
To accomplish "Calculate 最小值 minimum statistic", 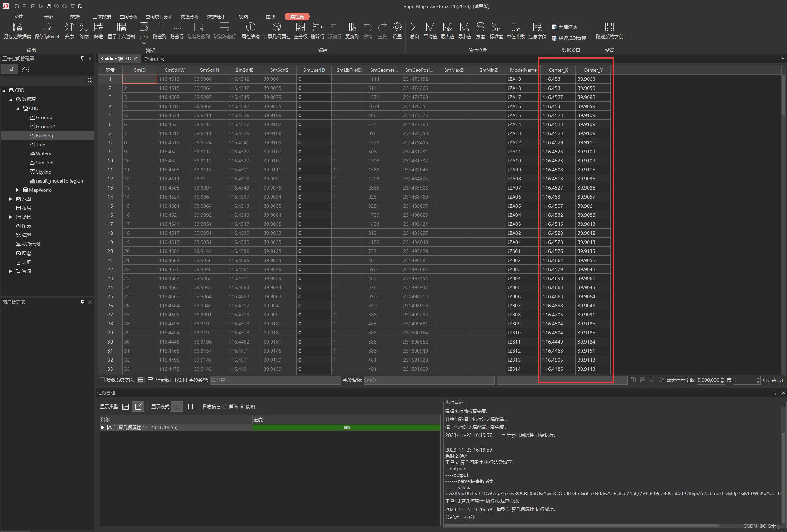I will click(464, 31).
